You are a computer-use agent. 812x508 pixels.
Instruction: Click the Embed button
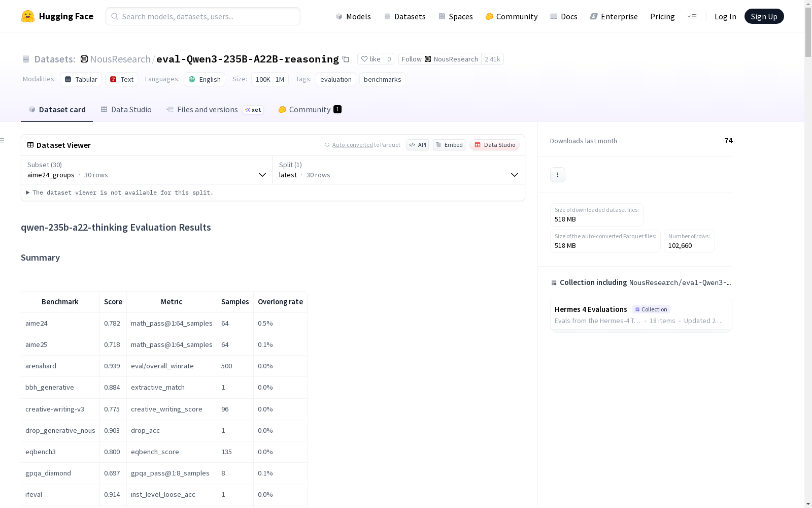coord(449,145)
